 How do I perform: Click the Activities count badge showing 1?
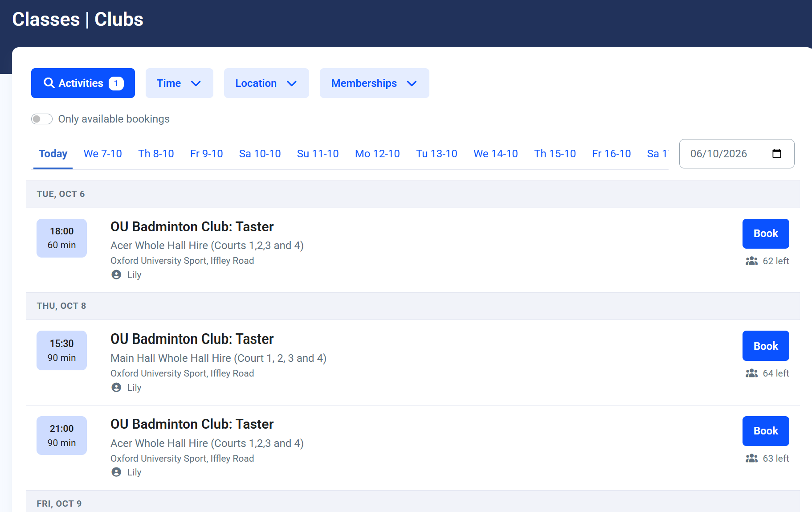click(x=116, y=83)
